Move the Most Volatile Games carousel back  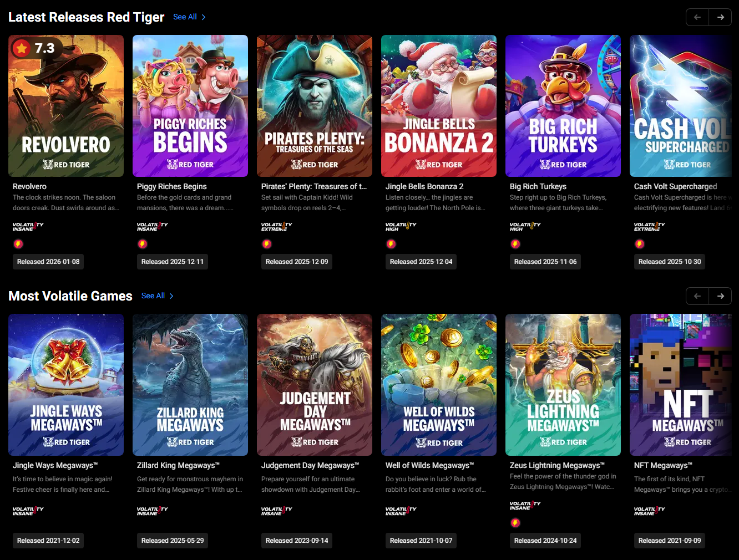(x=697, y=296)
